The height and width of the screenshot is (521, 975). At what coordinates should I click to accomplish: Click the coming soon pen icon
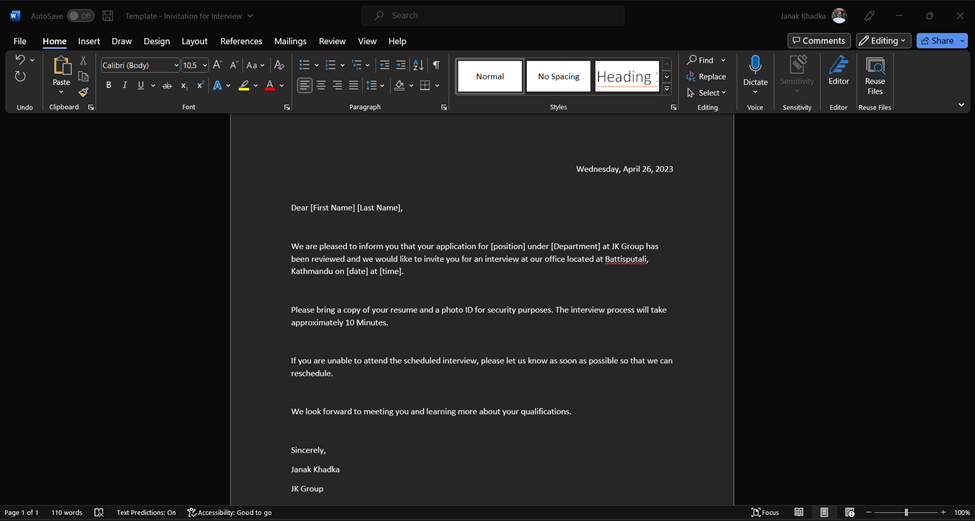870,16
